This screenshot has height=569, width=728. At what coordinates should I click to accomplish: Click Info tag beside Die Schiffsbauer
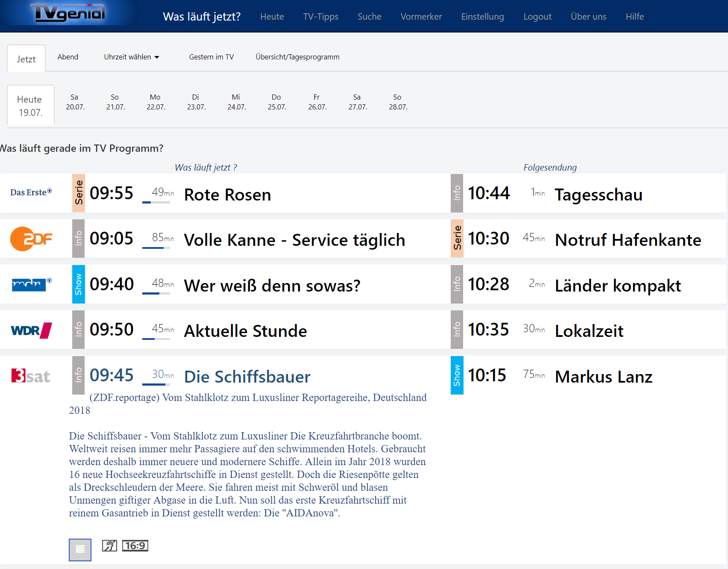pos(79,375)
